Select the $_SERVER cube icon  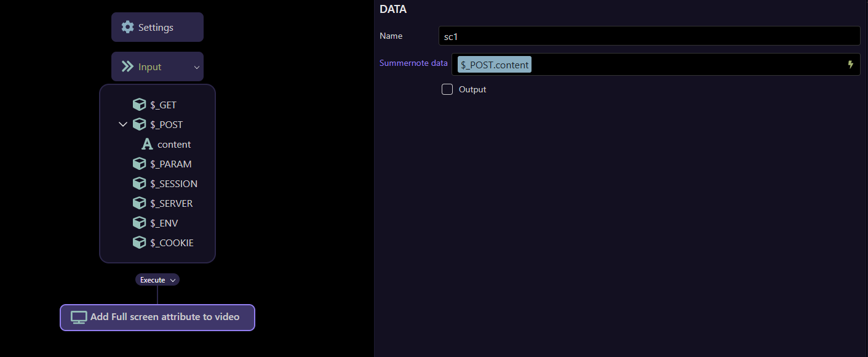point(140,203)
